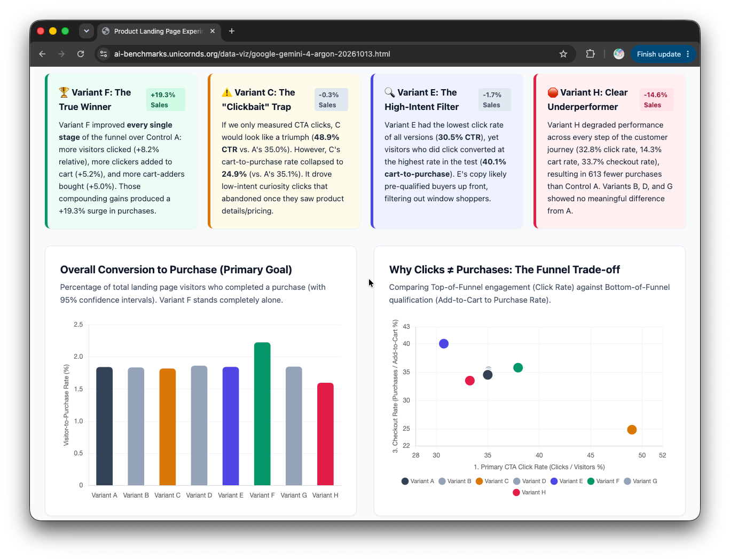Toggle Variant E in the scatter legend
730x560 pixels.
point(567,481)
